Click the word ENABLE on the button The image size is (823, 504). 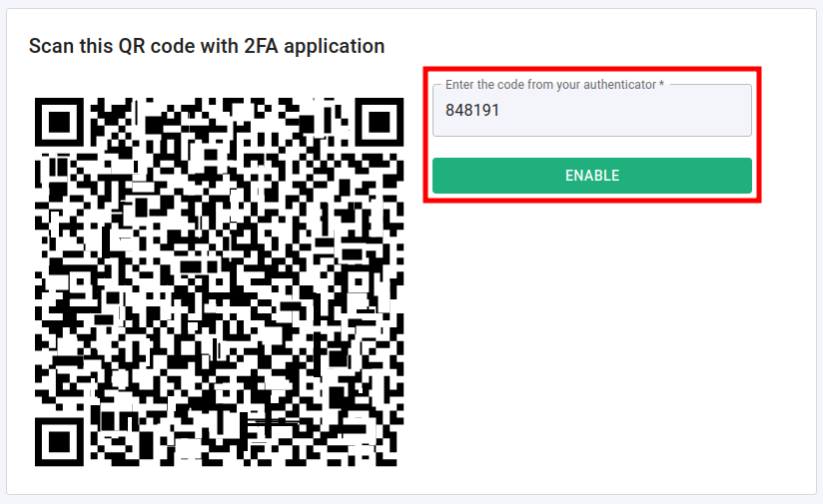coord(591,176)
